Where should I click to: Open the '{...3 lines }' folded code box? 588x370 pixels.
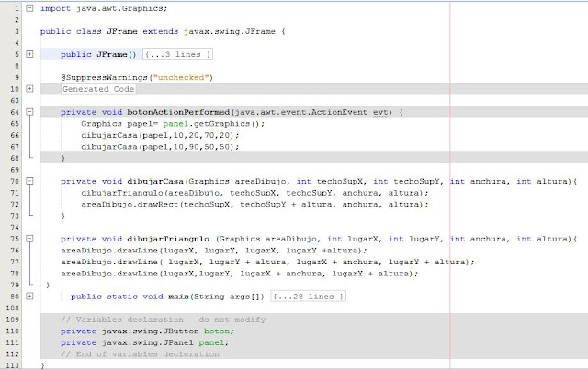tap(177, 54)
